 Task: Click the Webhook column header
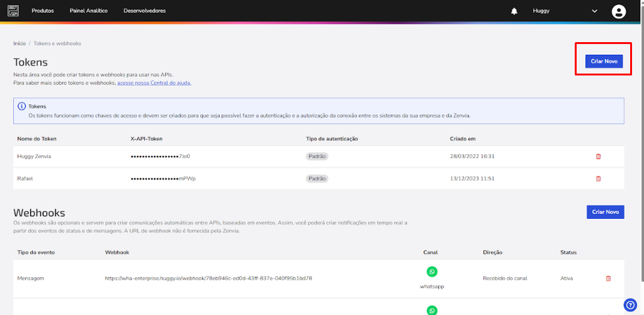pyautogui.click(x=117, y=252)
